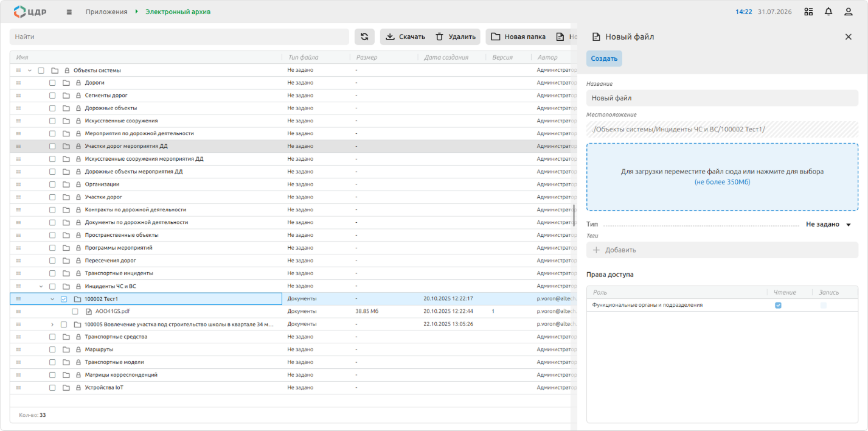Click the folder icon of 100002 Тест1

(77, 299)
